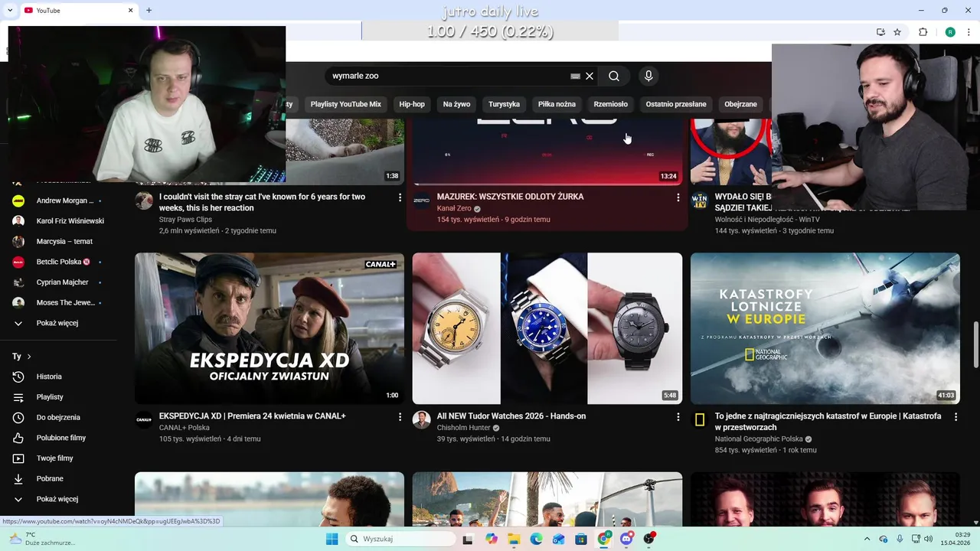This screenshot has height=551, width=980.
Task: Play the Katastrofy Lotnicze w Europie thumbnail
Action: pos(825,328)
